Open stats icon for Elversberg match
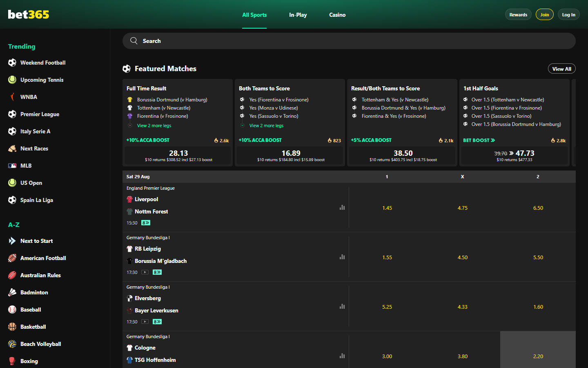 (342, 306)
